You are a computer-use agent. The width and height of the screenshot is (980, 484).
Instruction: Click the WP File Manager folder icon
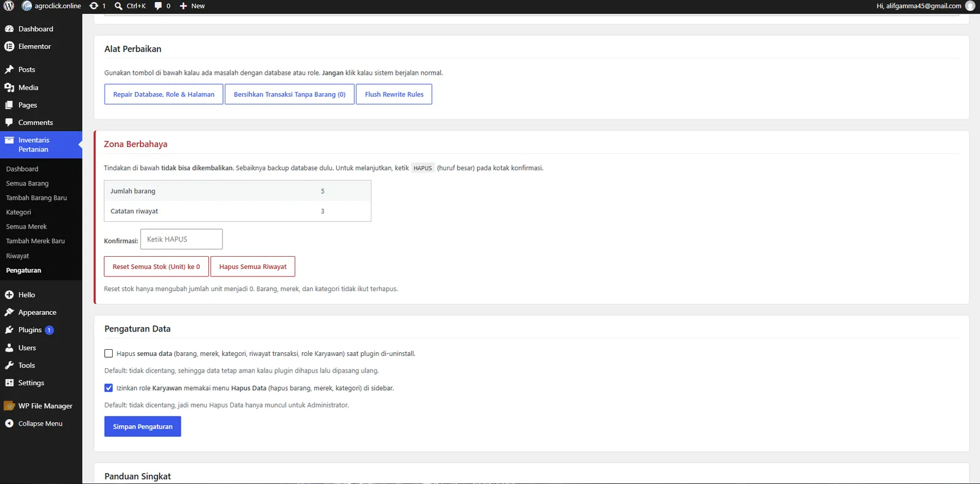[x=9, y=406]
